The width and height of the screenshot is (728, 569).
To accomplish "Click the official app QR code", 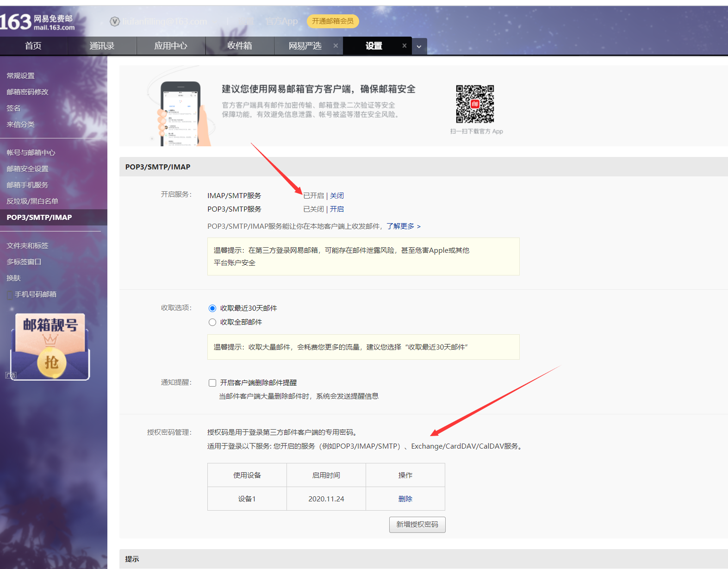I will pos(475,104).
